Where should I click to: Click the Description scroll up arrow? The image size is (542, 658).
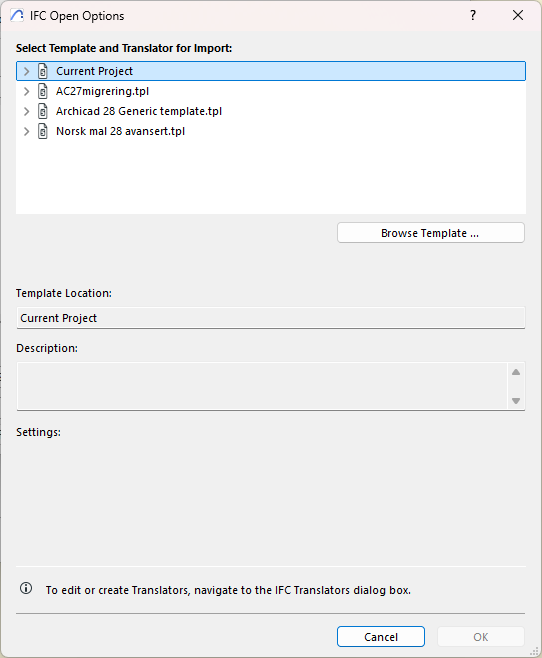[516, 372]
